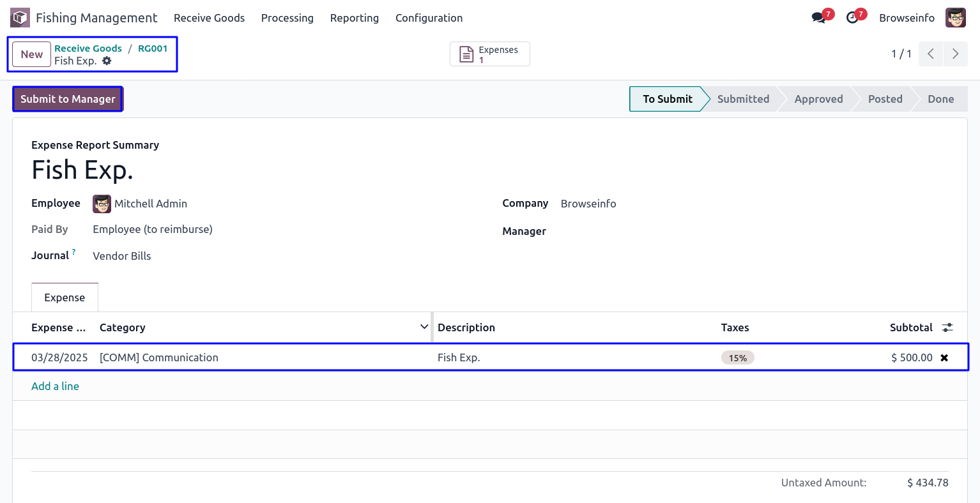Open the Expenses document smart button

490,54
